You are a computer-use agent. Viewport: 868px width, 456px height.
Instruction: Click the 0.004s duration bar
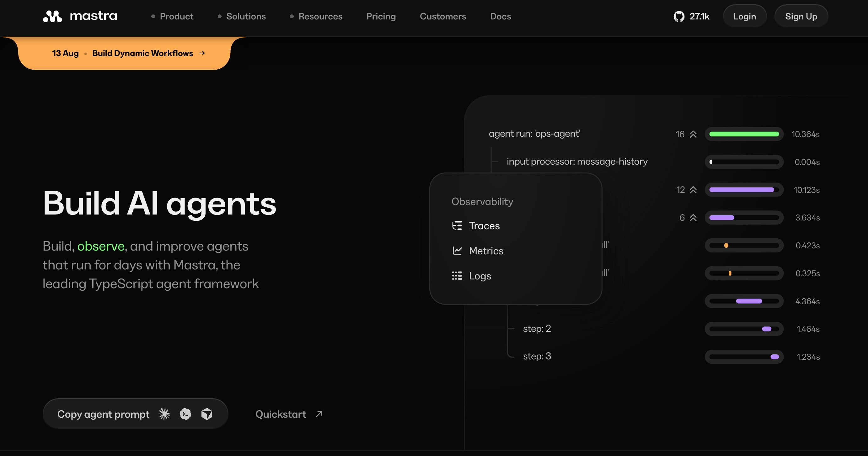[x=744, y=162]
